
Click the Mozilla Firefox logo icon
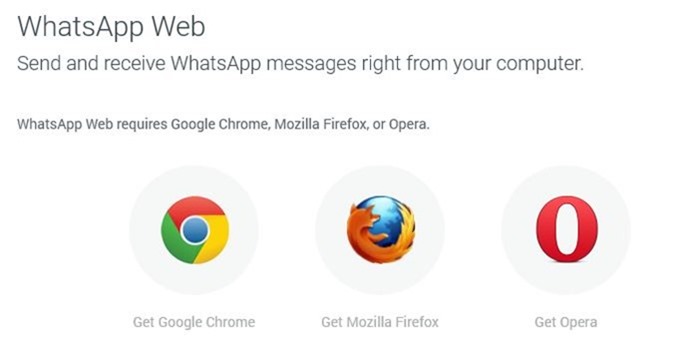click(381, 230)
